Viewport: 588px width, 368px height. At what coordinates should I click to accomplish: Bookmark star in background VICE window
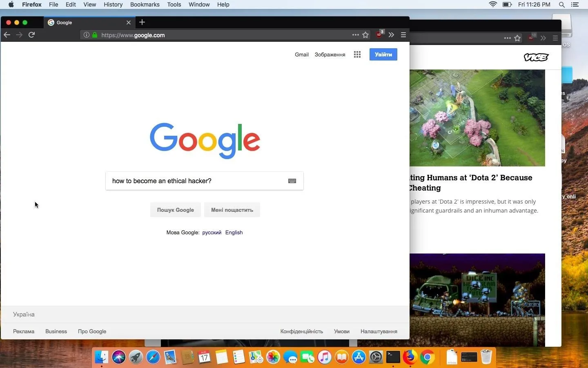point(518,38)
